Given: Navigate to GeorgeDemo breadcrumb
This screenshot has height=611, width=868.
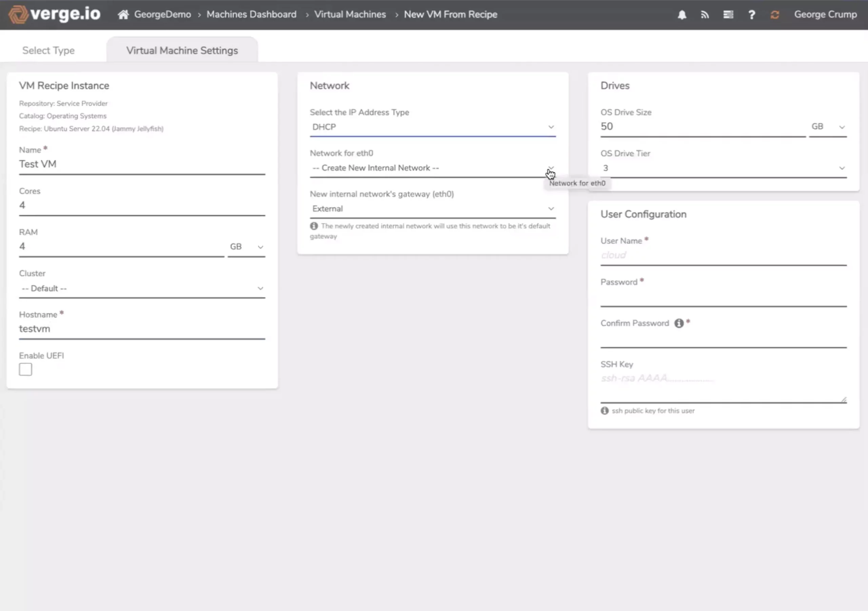Looking at the screenshot, I should tap(162, 14).
